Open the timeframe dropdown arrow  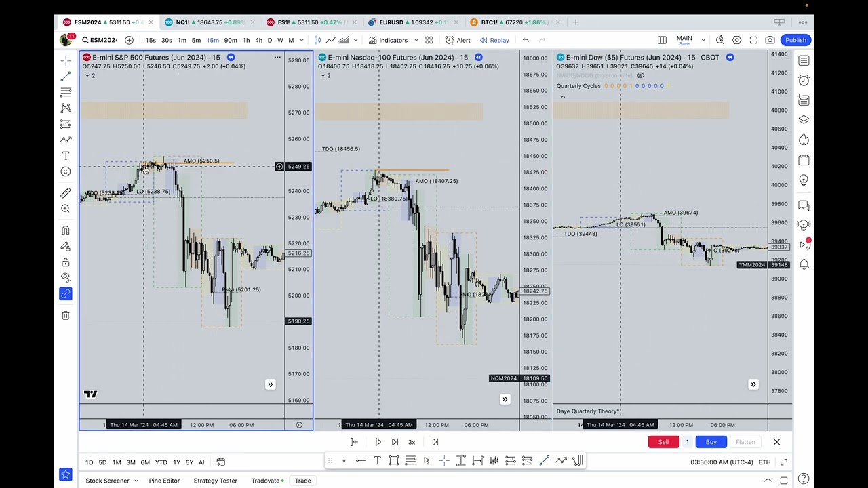tap(301, 40)
